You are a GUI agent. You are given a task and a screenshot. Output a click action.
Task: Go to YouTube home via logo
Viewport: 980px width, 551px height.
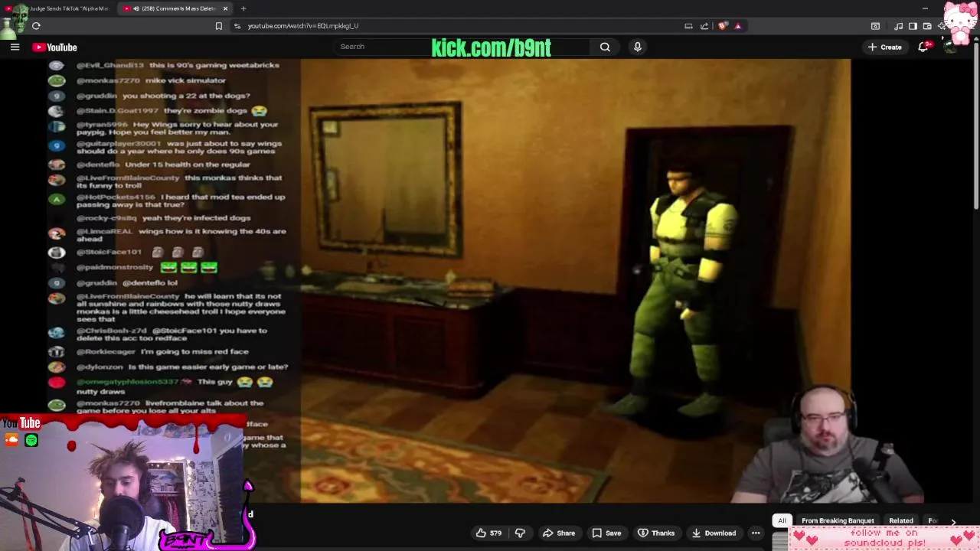(x=54, y=47)
